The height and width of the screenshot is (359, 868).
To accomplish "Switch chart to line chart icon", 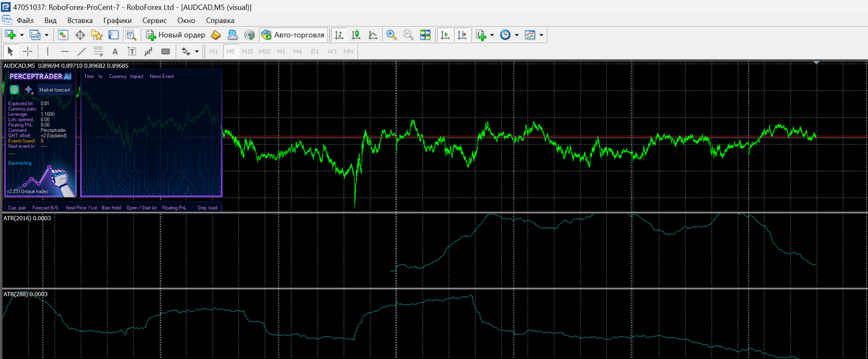I will [x=373, y=34].
